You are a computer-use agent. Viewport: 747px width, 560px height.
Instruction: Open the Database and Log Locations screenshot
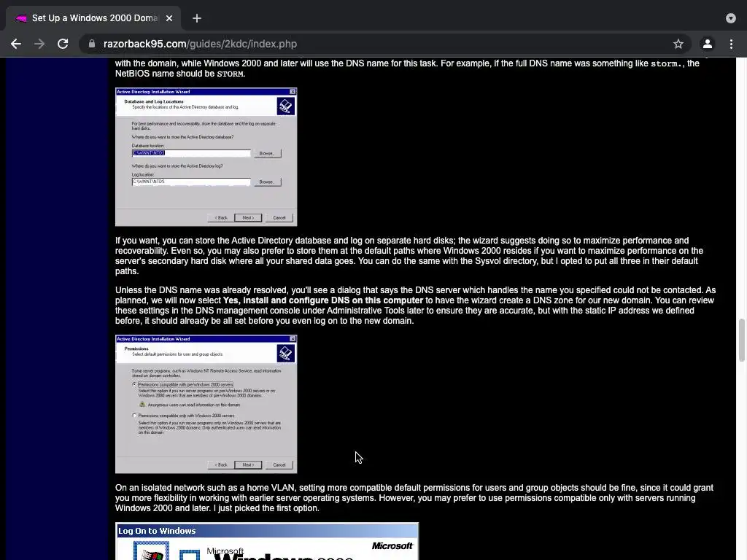coord(206,157)
